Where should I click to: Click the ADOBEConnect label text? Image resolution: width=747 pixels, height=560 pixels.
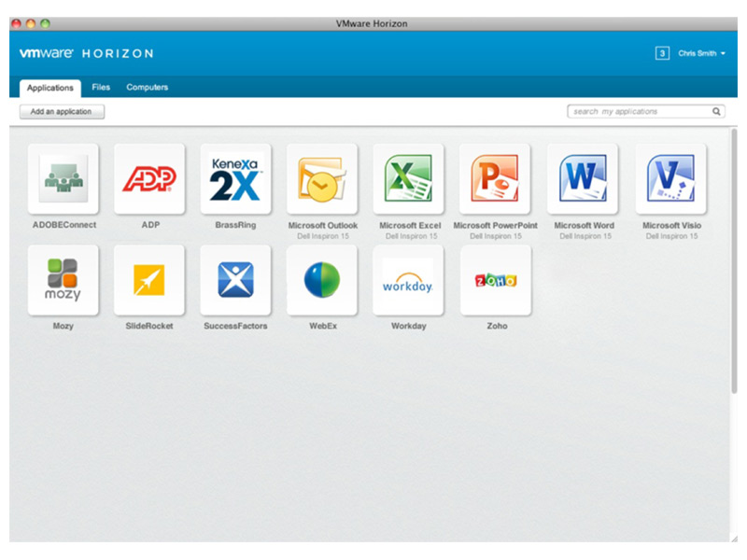coord(64,225)
